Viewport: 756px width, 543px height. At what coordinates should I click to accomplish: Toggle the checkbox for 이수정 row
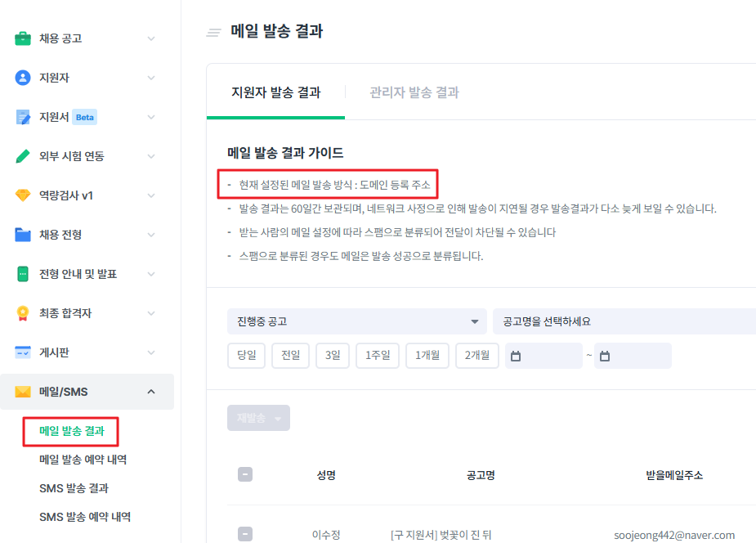(245, 534)
